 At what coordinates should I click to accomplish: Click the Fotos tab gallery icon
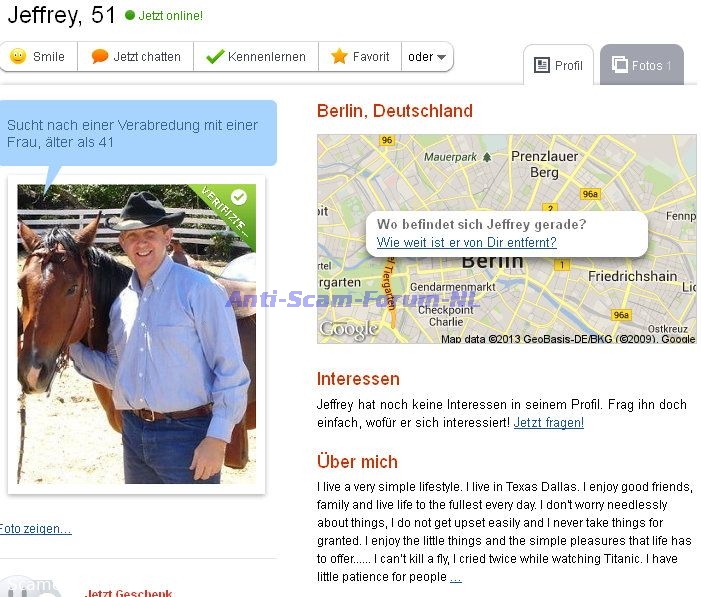[x=620, y=64]
